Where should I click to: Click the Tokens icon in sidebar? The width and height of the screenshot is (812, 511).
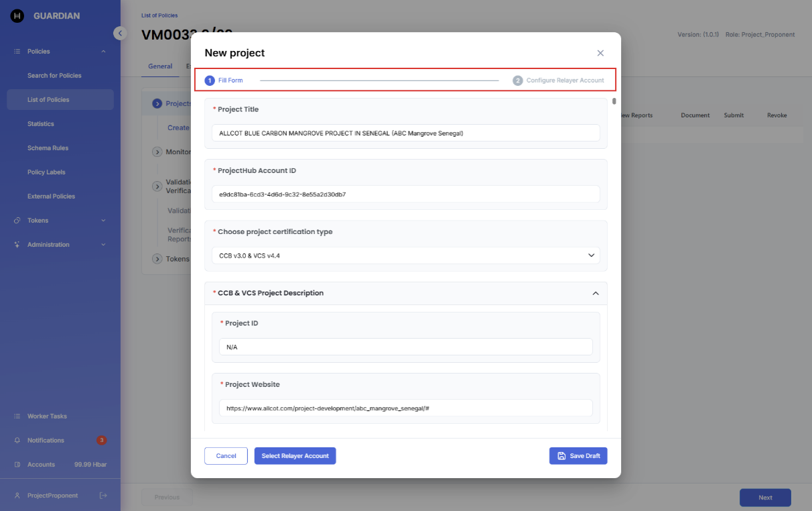pos(17,221)
